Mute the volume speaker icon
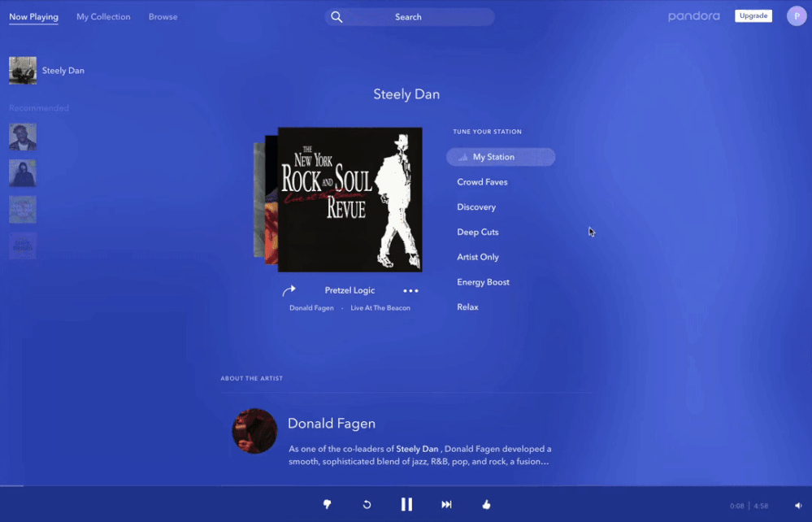 (798, 506)
